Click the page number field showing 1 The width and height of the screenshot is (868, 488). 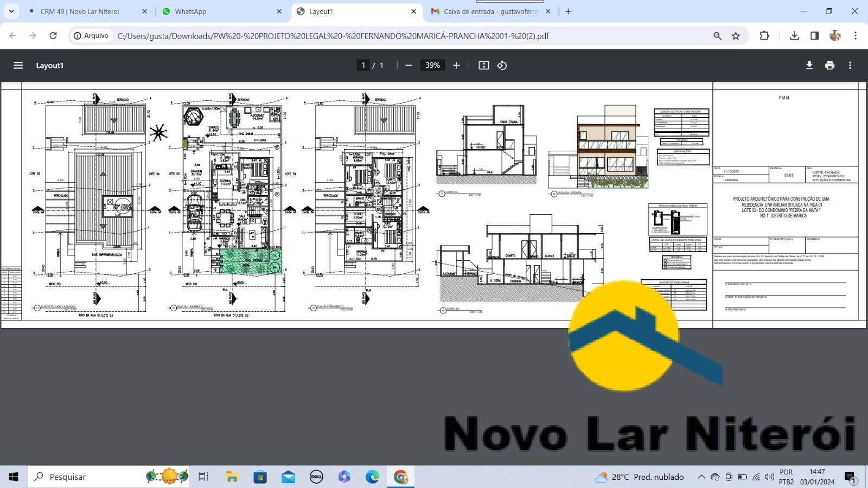pyautogui.click(x=363, y=65)
